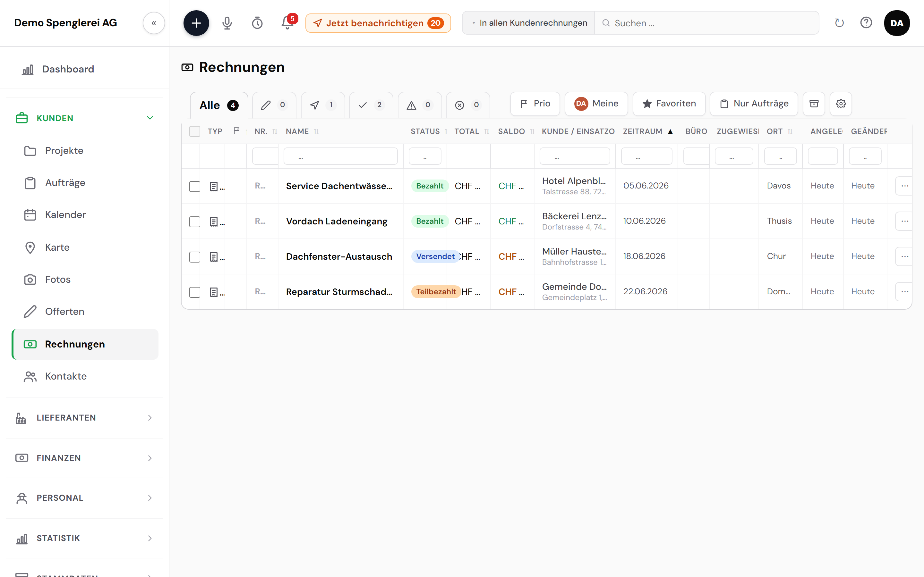Click the microphone voice input icon
This screenshot has height=577, width=924.
(227, 23)
